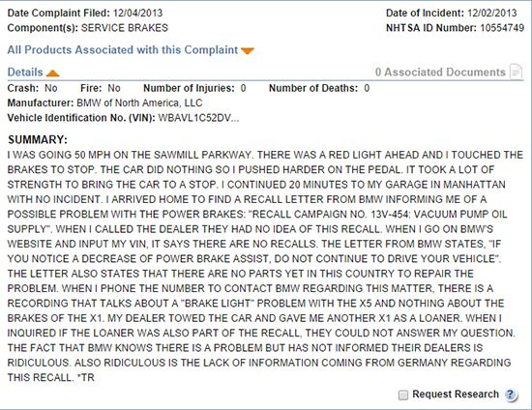Open the 0 Associated Documents link
Screen dimensions: 532x410
[440, 72]
